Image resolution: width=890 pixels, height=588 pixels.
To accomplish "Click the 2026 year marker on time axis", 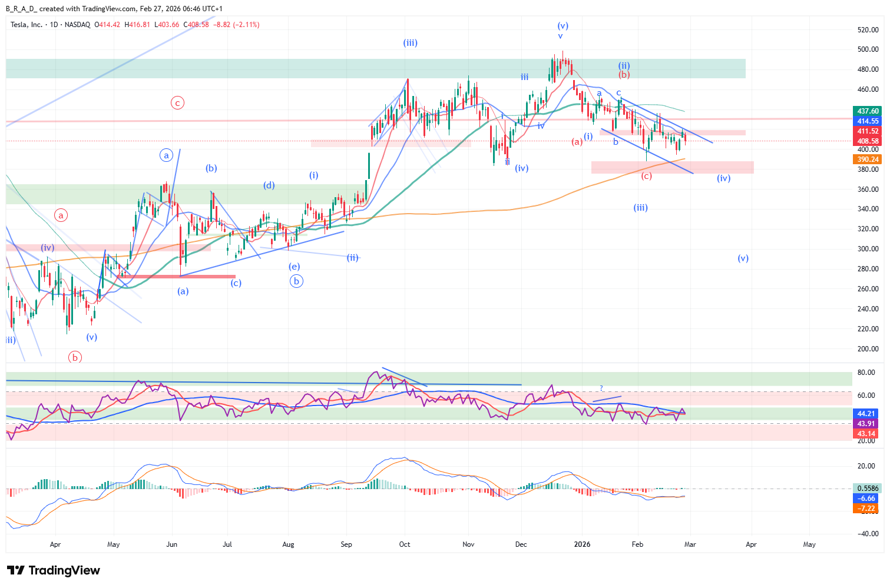I will 582,544.
